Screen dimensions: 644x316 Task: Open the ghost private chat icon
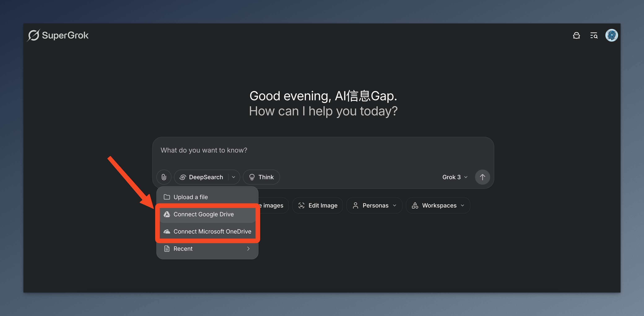coord(576,35)
